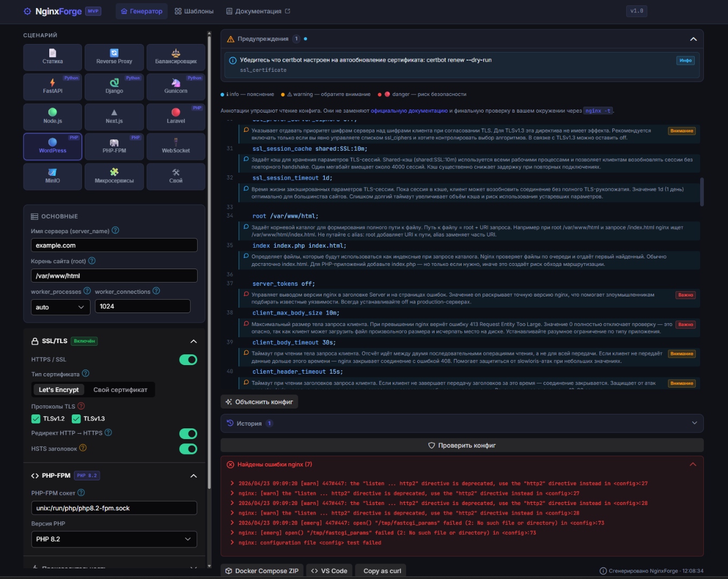Screen dimensions: 728x579
Task: Disable the Редирект HTTP → HTTPS switch
Action: [188, 433]
